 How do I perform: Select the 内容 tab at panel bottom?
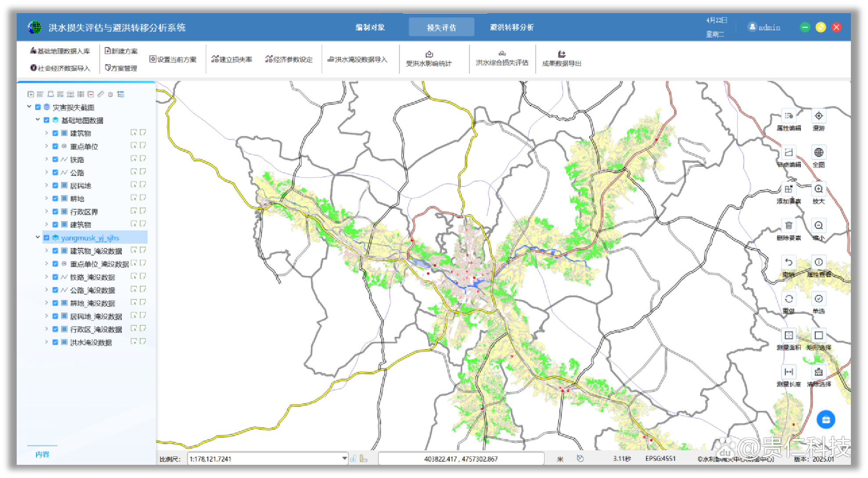click(43, 454)
